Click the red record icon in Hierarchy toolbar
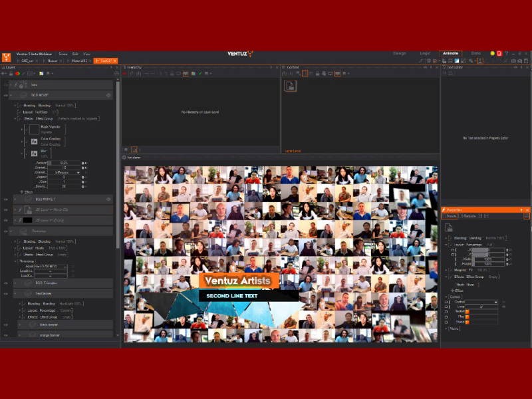Viewport: 532px width, 399px height. pyautogui.click(x=124, y=74)
